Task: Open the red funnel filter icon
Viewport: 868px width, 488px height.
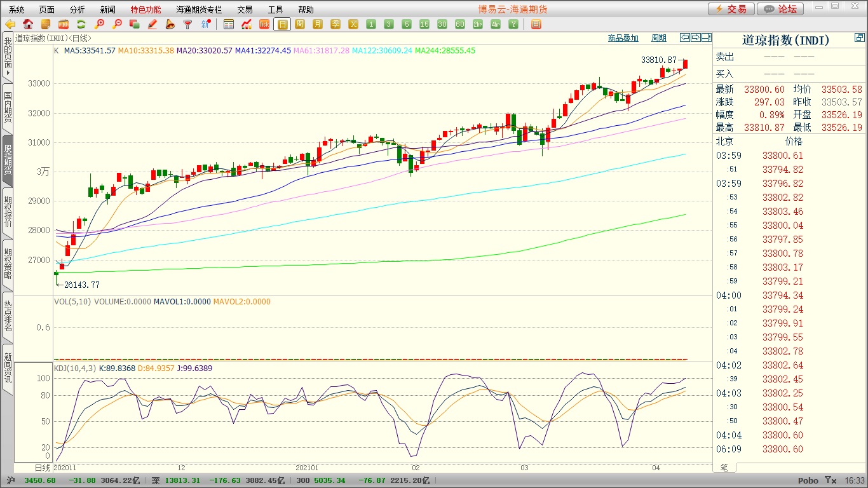Action: 187,24
